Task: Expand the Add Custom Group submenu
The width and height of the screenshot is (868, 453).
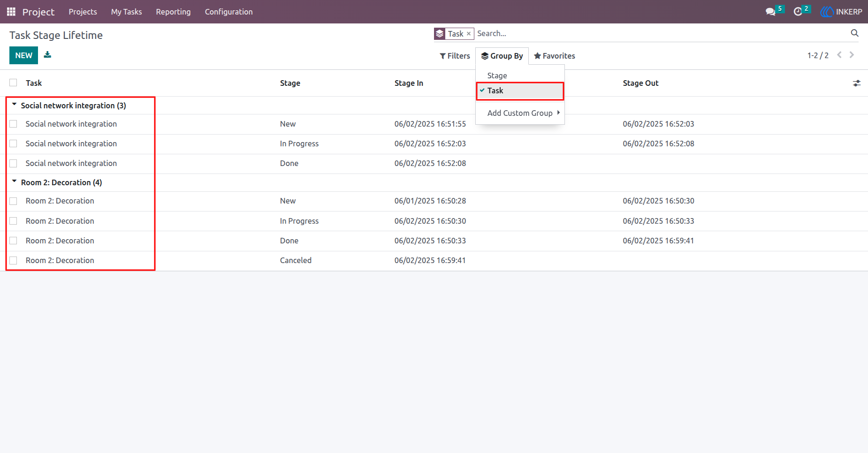Action: 520,113
